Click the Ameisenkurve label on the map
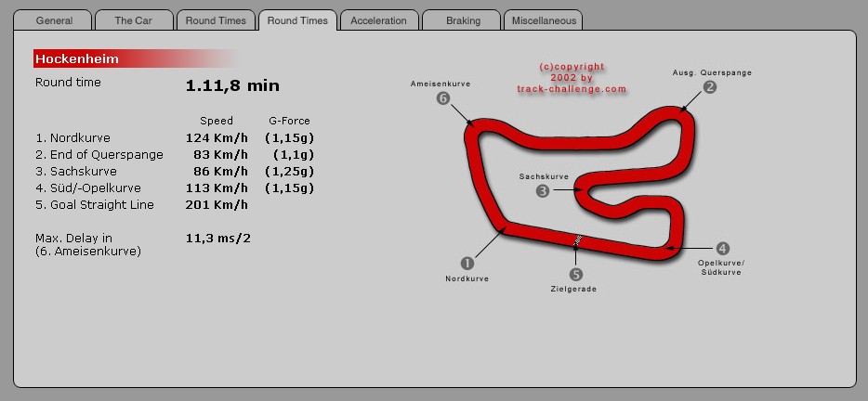 point(441,84)
